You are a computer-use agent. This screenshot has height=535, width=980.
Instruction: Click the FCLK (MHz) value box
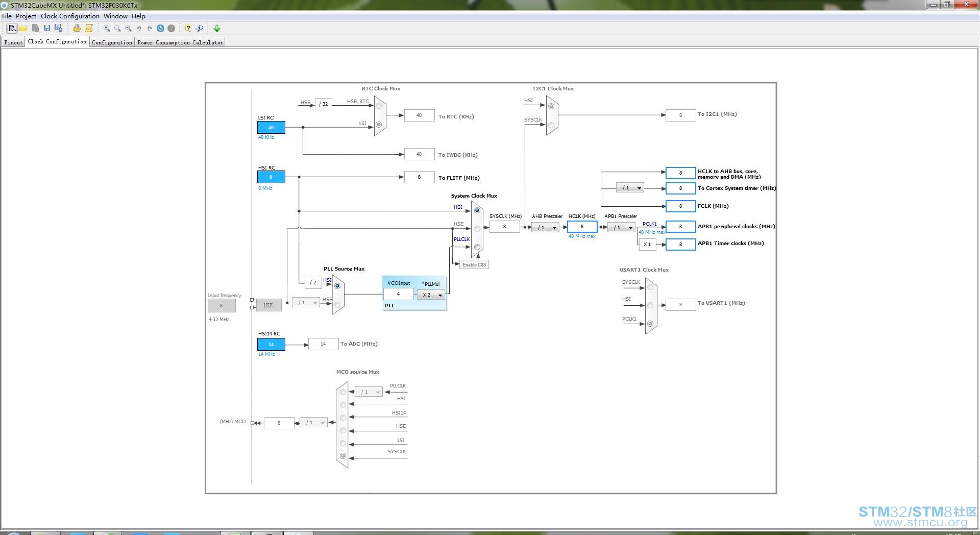point(680,206)
